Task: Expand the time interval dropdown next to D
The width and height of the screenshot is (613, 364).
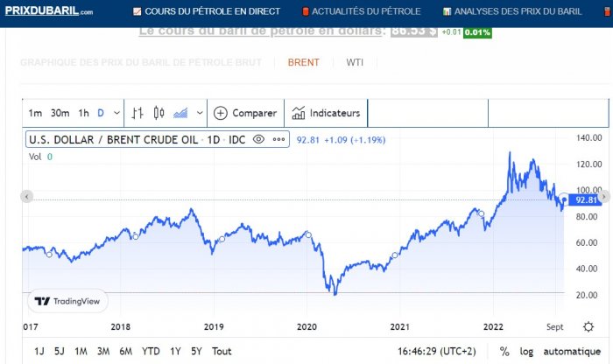Action: click(116, 113)
